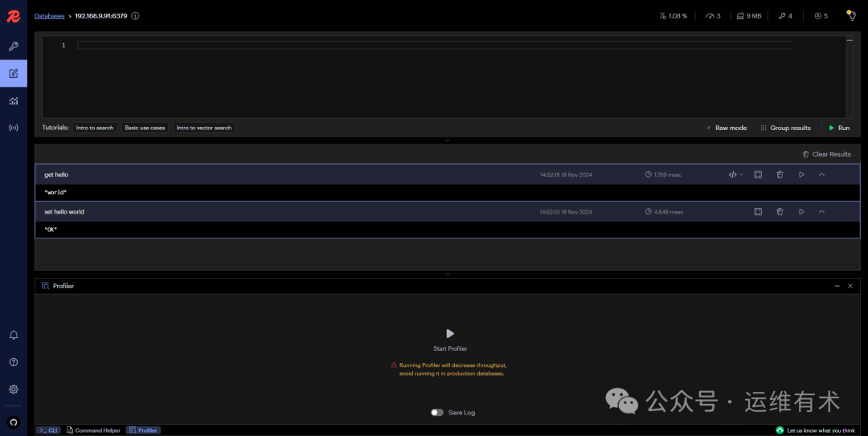Delete the get hello command result
This screenshot has width=868, height=436.
click(x=780, y=174)
